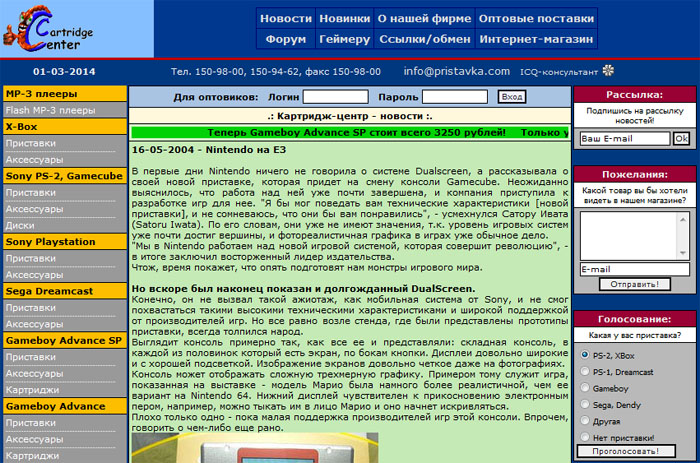Image resolution: width=700 pixels, height=463 pixels.
Task: Open the ICQ-консультант flower icon
Action: click(x=608, y=71)
